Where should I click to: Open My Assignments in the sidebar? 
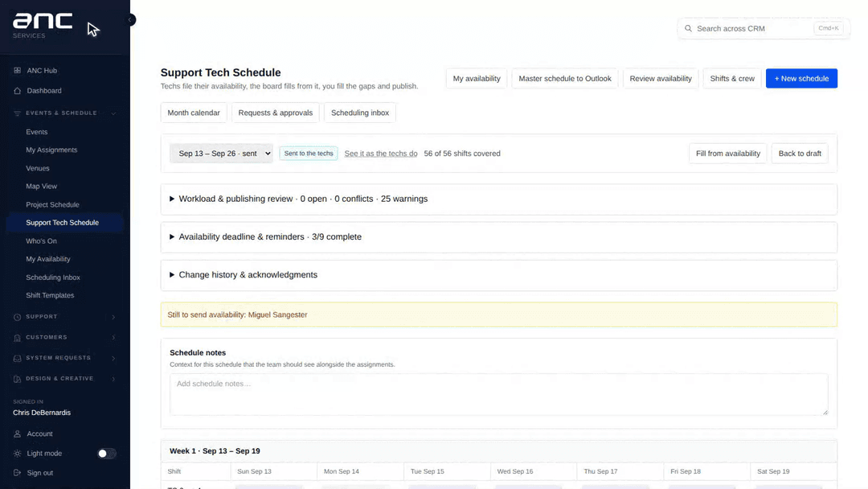[51, 150]
